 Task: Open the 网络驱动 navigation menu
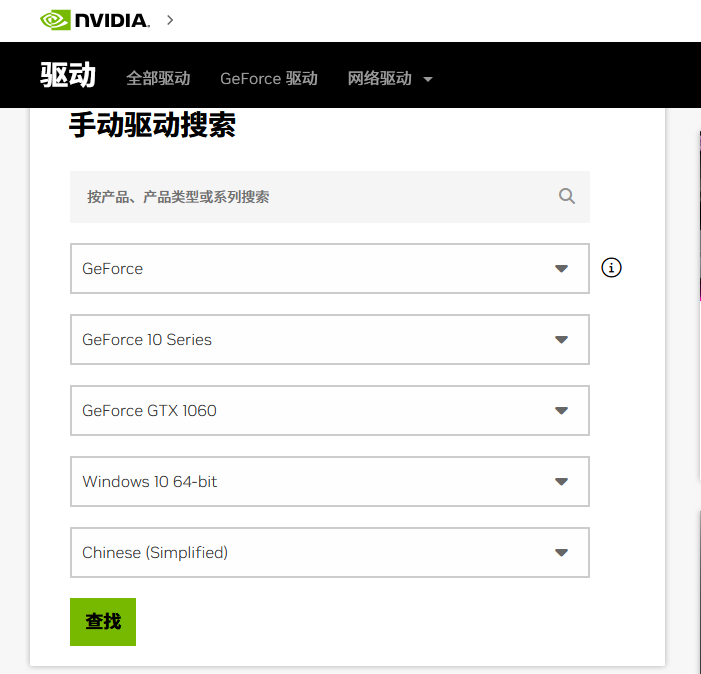[x=379, y=78]
